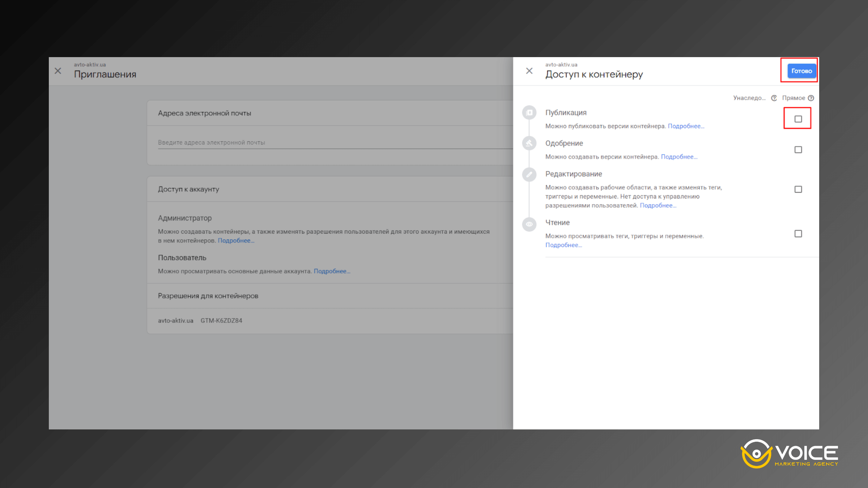Open Подробнее link under Администратор
Image resolution: width=868 pixels, height=488 pixels.
[x=236, y=241]
